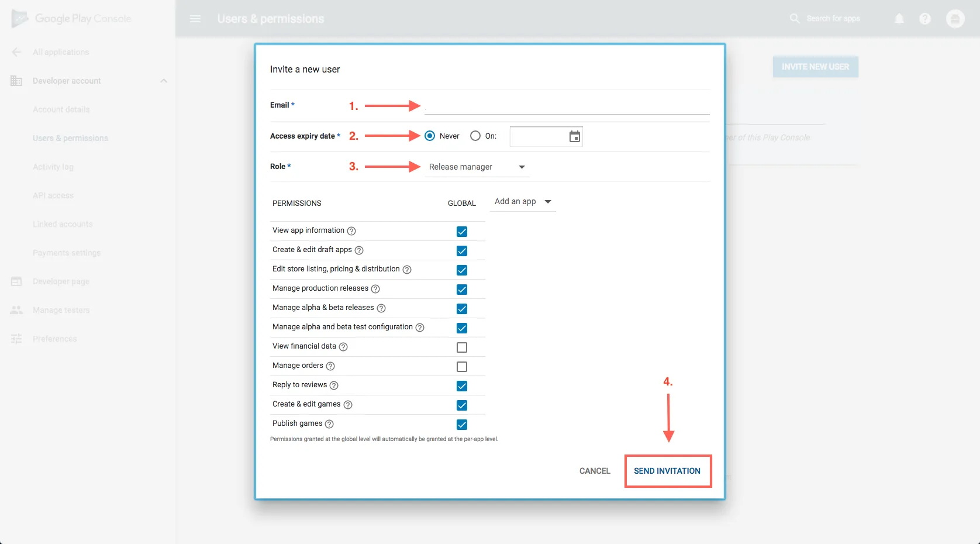
Task: Click help icon beside View app information
Action: click(351, 231)
